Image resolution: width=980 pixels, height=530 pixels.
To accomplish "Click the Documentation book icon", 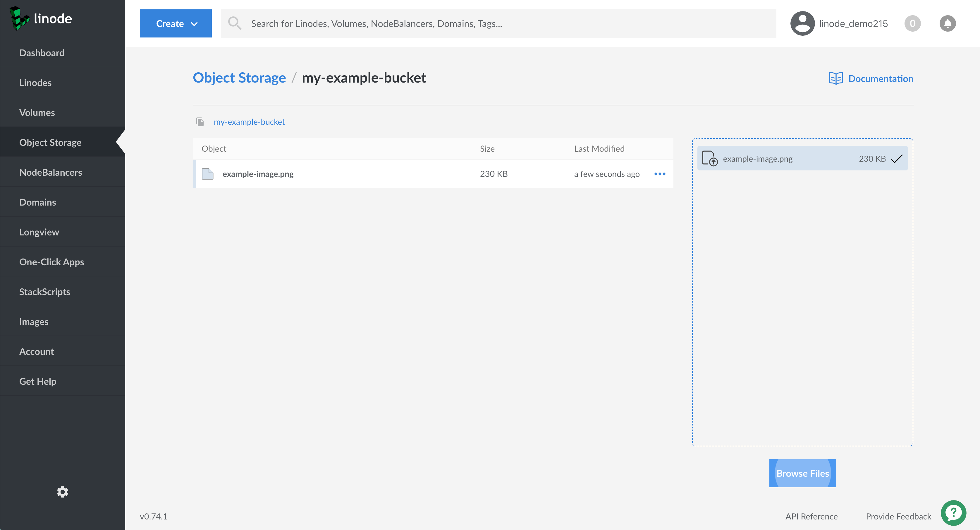I will tap(835, 78).
